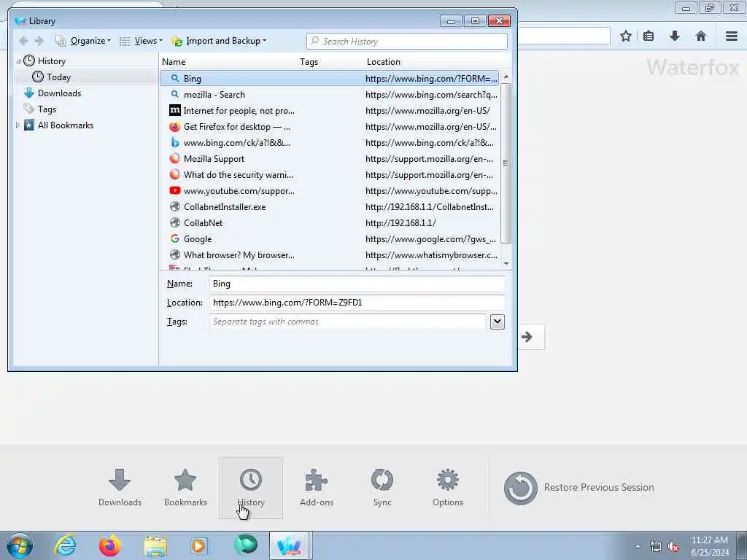Viewport: 747px width, 560px height.
Task: Open Downloads from start page launcher
Action: [x=120, y=488]
